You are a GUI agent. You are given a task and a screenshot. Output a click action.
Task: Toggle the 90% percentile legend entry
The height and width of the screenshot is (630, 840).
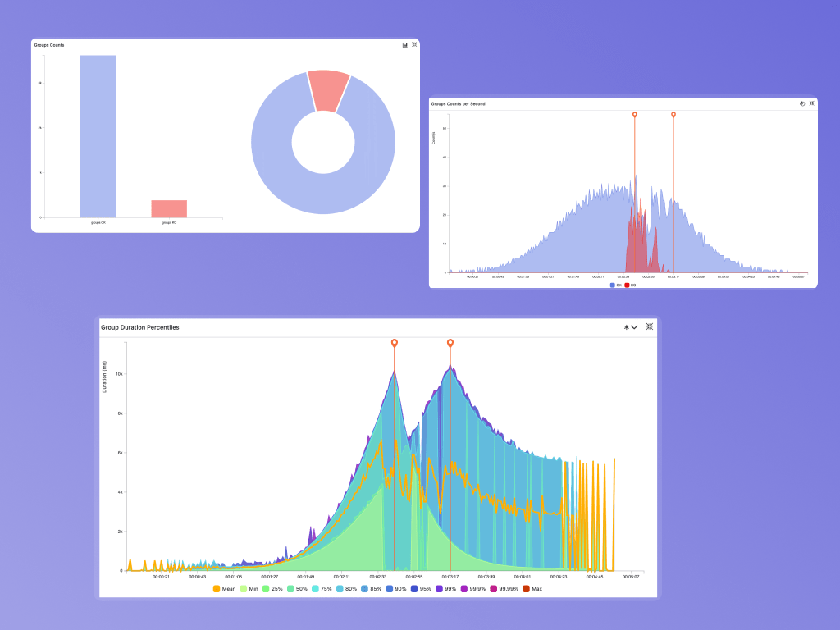click(396, 589)
